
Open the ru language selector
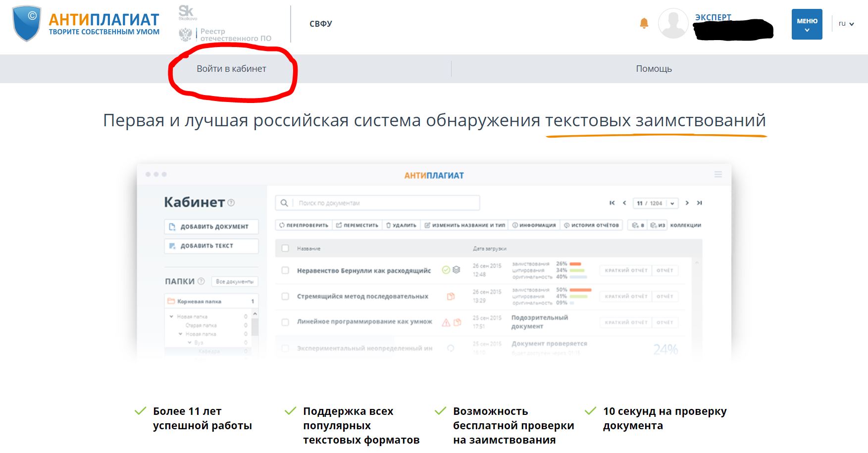tap(846, 23)
